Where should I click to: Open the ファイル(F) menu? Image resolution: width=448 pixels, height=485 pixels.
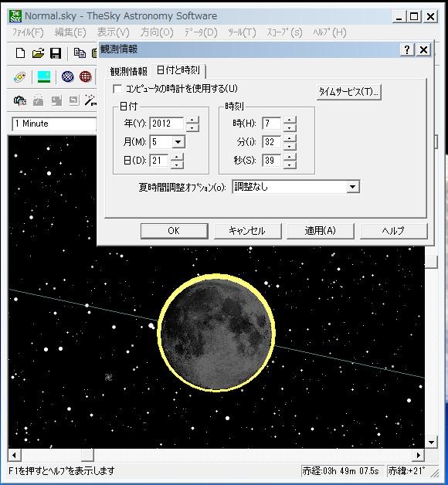[x=28, y=32]
